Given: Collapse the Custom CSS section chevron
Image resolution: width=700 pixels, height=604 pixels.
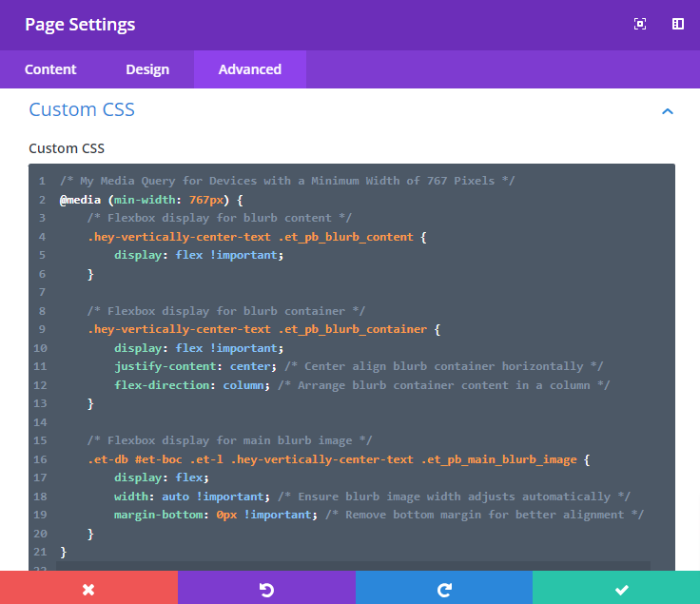Looking at the screenshot, I should 668,111.
